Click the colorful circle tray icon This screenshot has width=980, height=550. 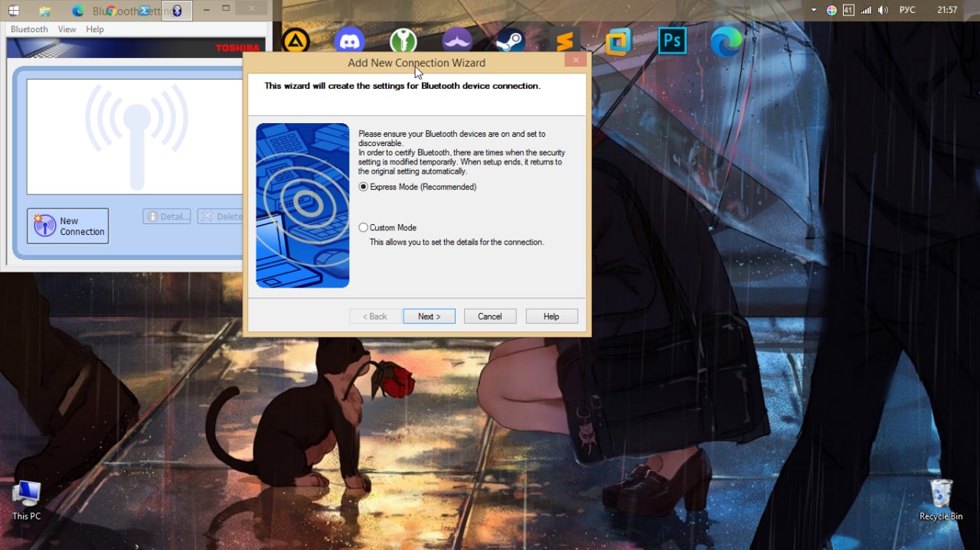831,11
